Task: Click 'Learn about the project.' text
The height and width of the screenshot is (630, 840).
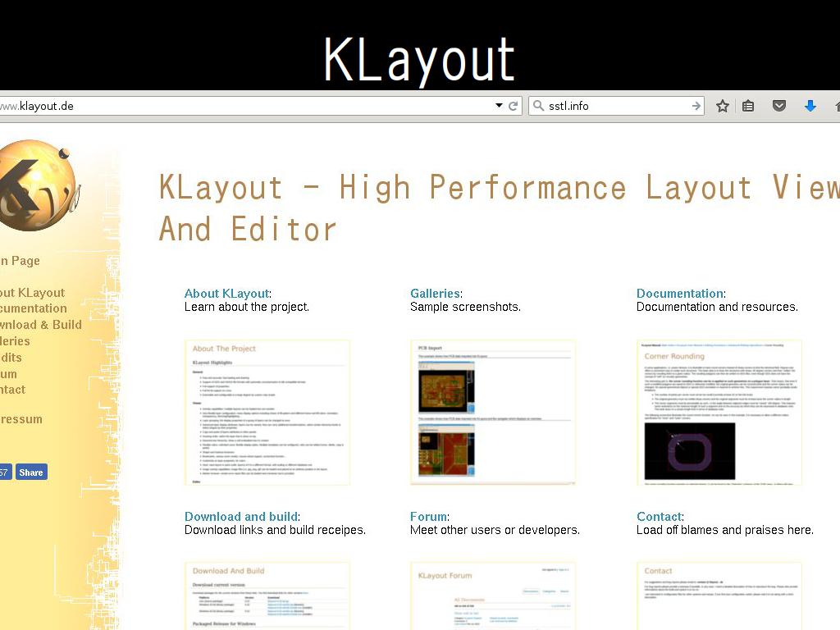Action: tap(246, 307)
